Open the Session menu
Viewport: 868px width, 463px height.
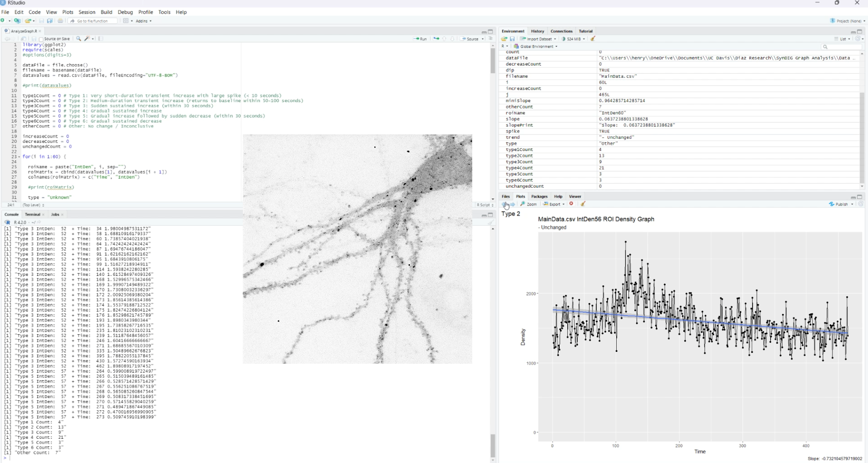[87, 12]
